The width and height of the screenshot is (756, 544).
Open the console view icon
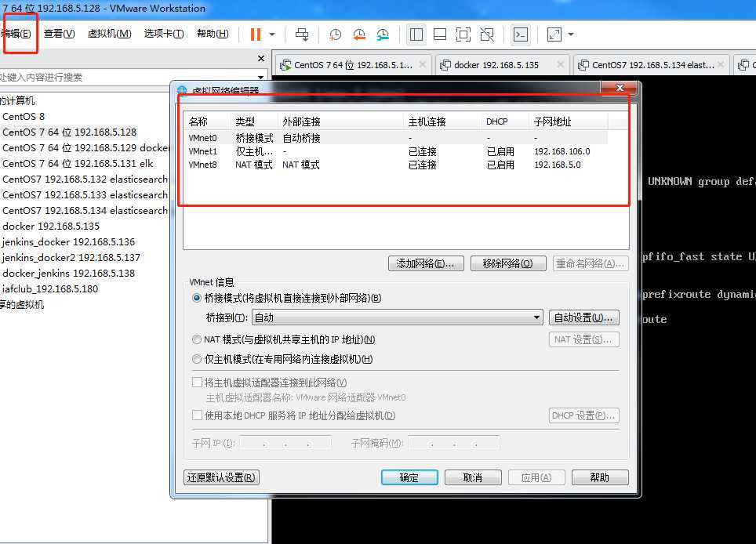click(x=521, y=34)
